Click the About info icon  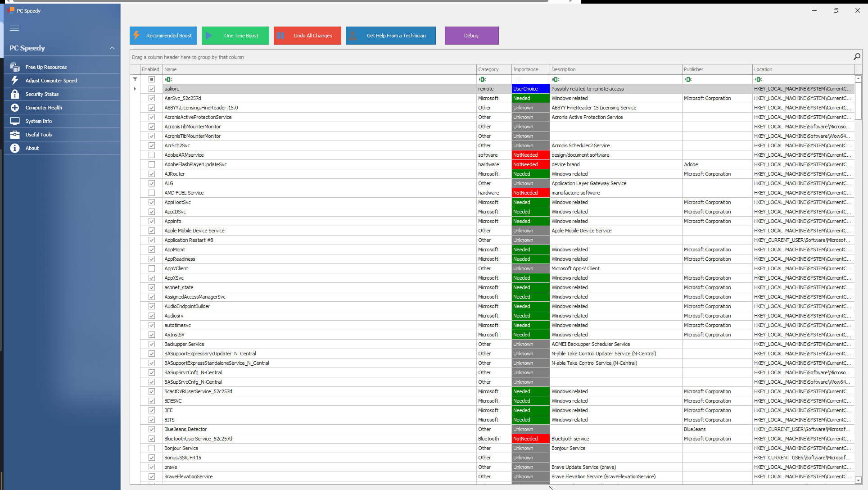[x=15, y=148]
